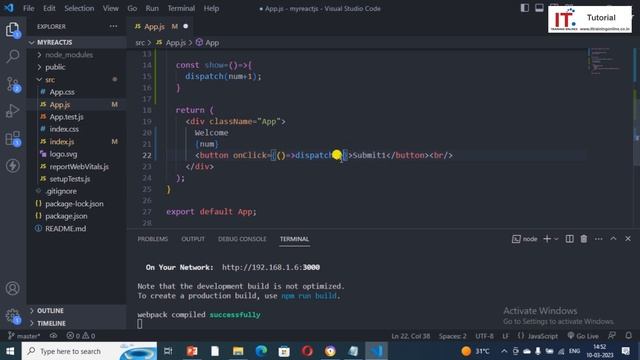Click the App symbol breadcrumb
This screenshot has height=360, width=640.
click(x=207, y=42)
